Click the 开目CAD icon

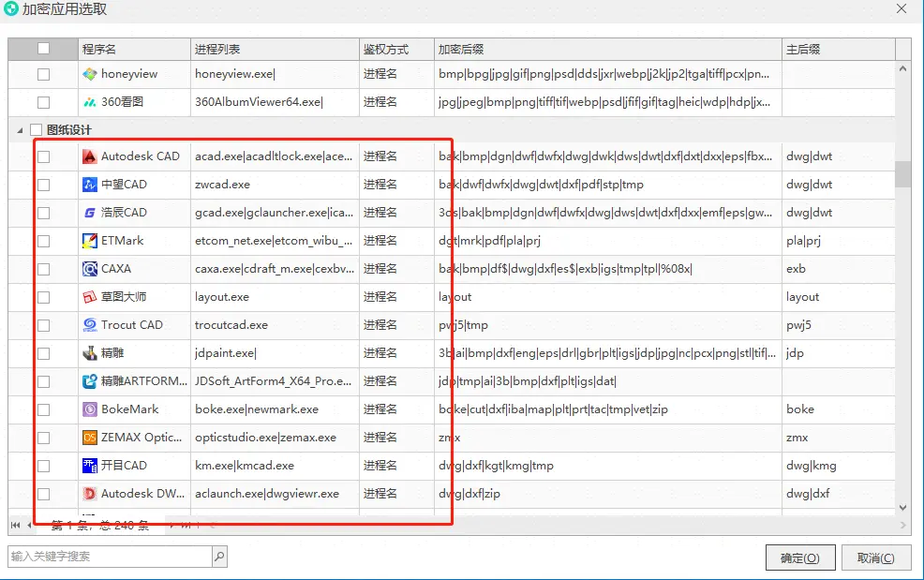[x=90, y=466]
